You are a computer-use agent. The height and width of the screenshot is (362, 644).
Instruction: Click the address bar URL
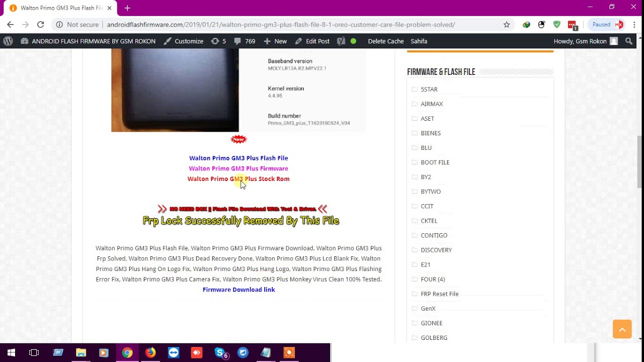pos(281,25)
